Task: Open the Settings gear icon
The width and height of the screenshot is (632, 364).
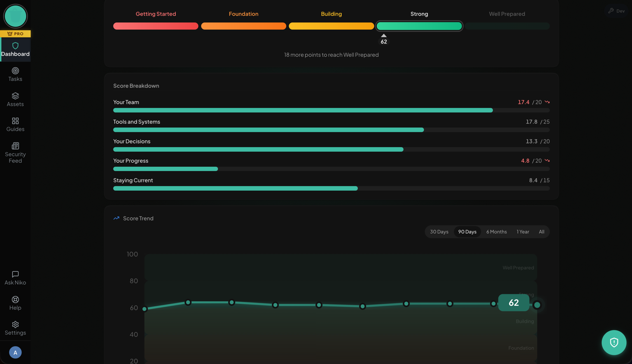Action: pyautogui.click(x=15, y=325)
